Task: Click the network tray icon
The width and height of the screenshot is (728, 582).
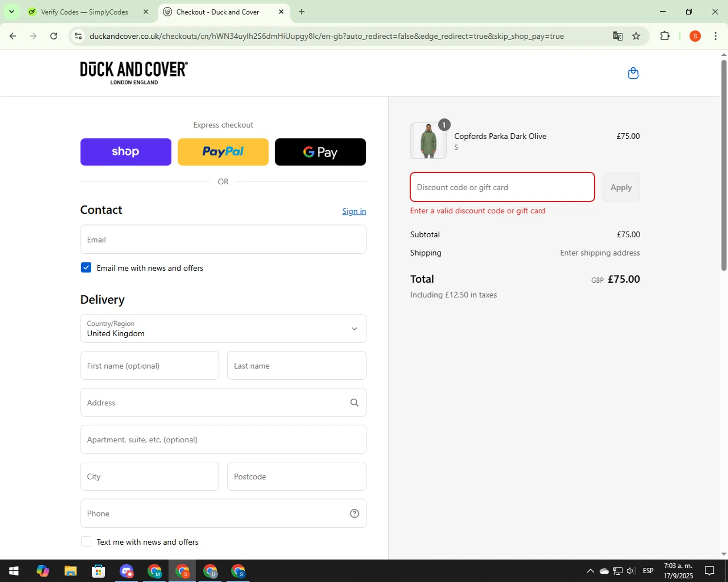Action: point(618,571)
